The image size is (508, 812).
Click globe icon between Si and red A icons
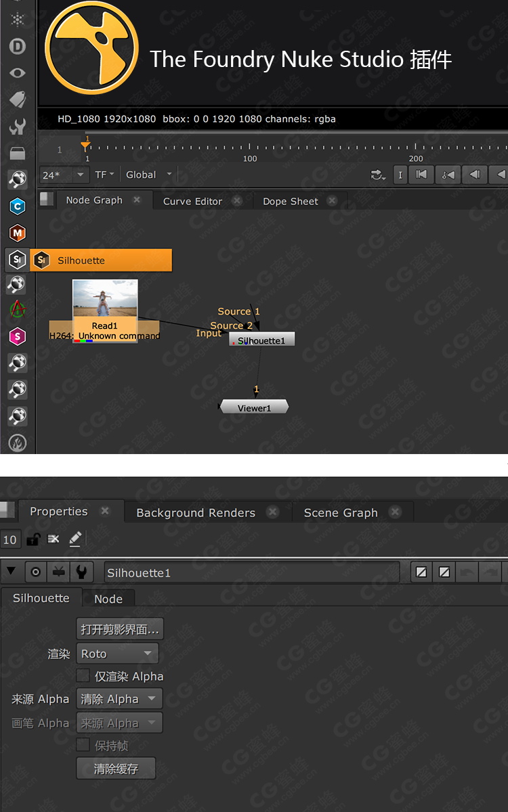18,284
